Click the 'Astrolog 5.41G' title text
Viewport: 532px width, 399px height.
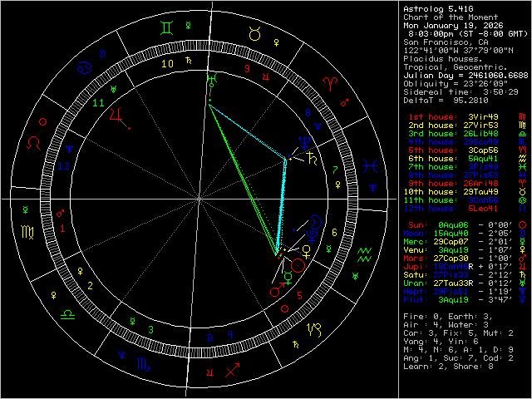pos(438,9)
